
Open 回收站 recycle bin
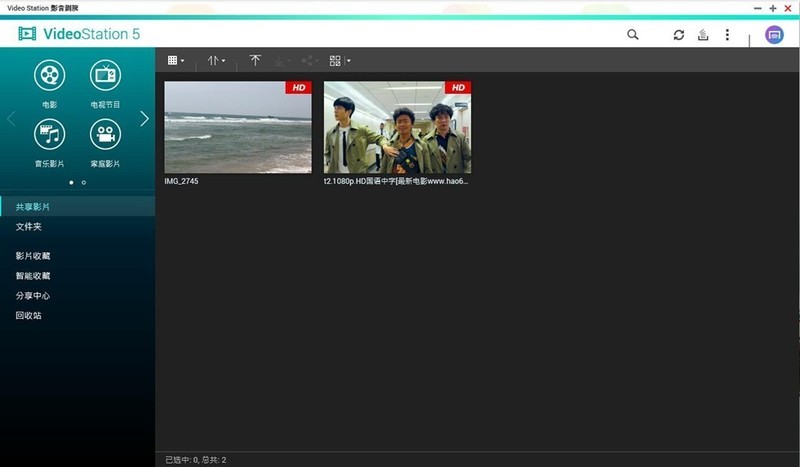click(28, 316)
